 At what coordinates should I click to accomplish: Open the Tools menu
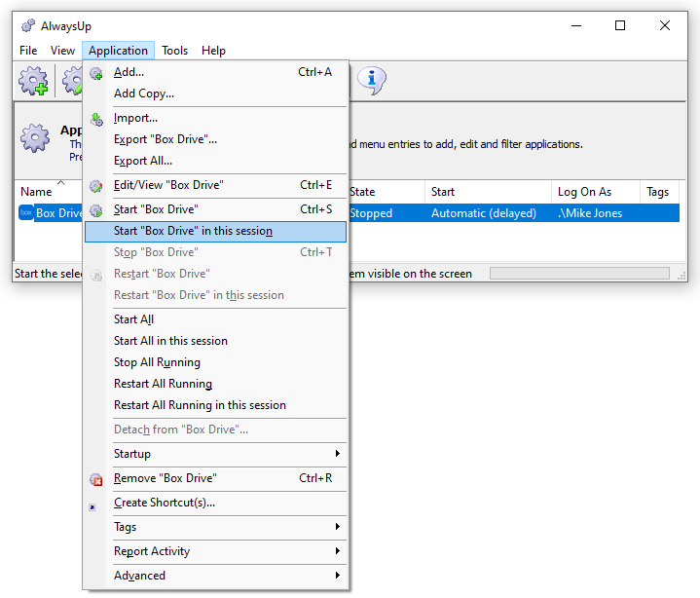(174, 51)
